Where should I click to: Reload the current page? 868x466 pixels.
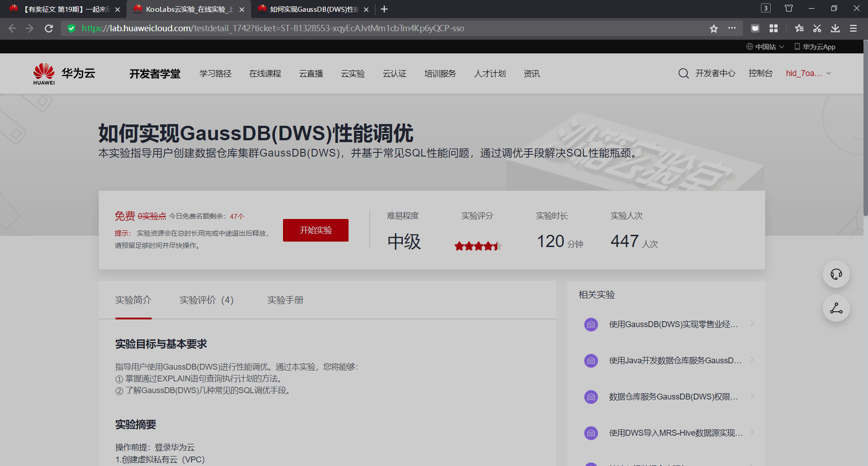pyautogui.click(x=49, y=29)
